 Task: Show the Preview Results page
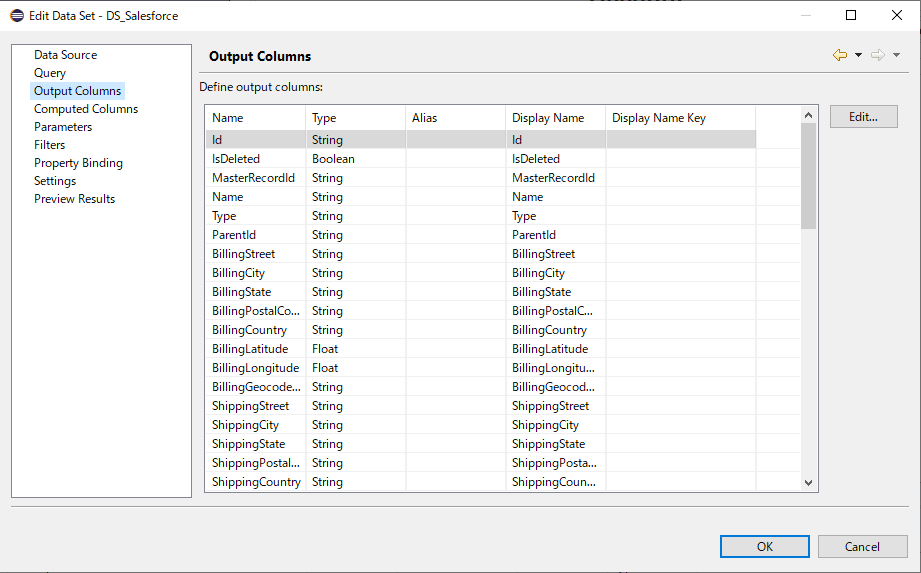(74, 199)
